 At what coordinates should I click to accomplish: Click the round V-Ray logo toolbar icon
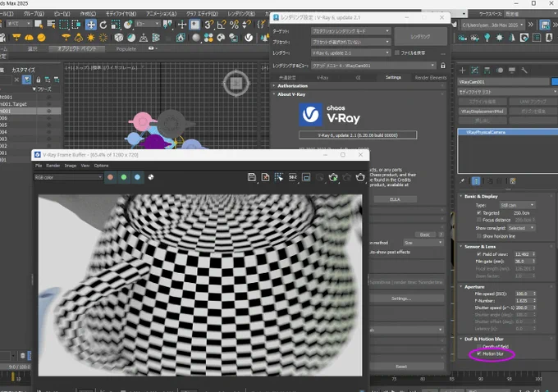pyautogui.click(x=249, y=38)
